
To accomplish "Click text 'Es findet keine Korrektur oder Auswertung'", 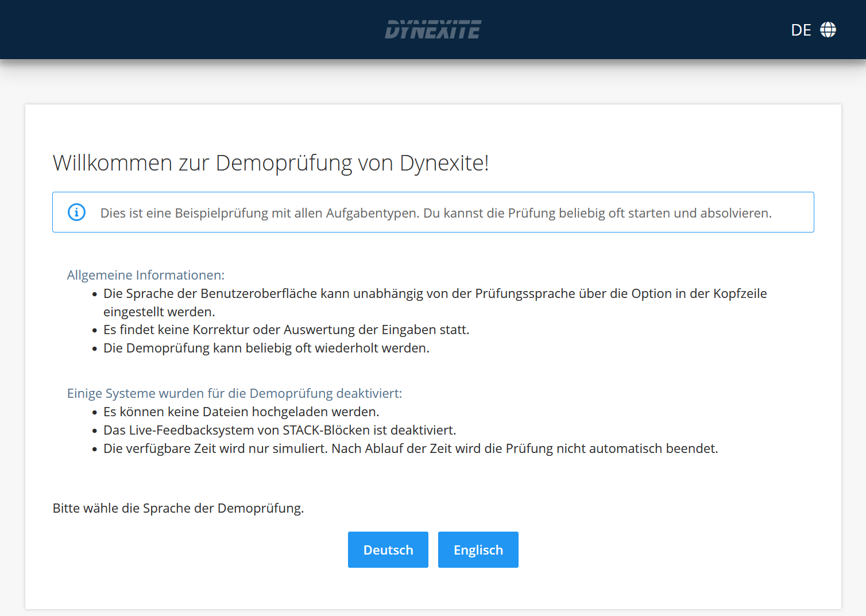I will click(229, 330).
